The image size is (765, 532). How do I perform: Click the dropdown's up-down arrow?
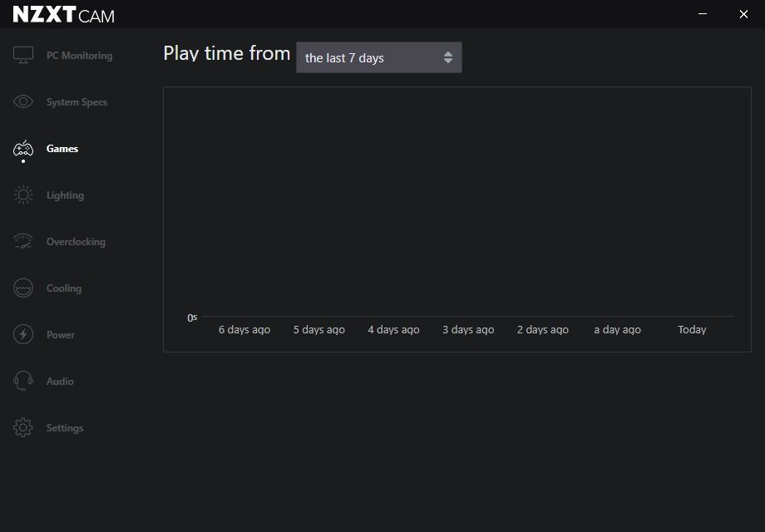[x=448, y=57]
